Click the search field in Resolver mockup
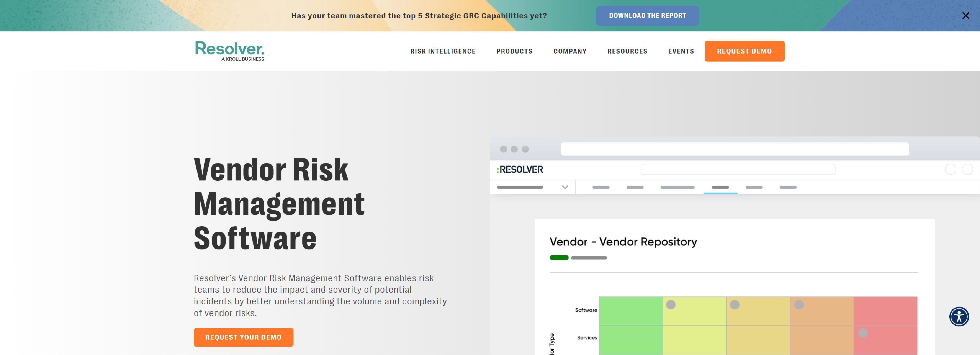This screenshot has height=355, width=980. [x=738, y=169]
